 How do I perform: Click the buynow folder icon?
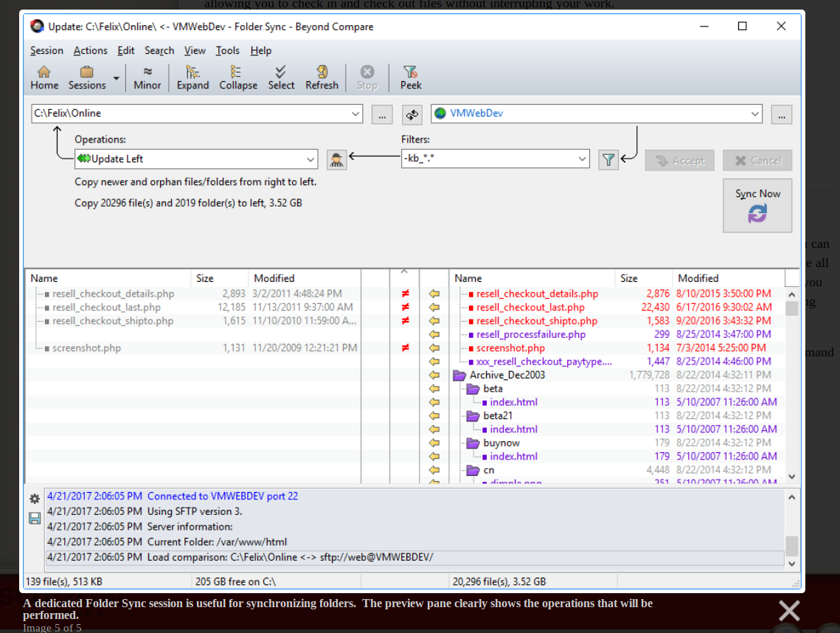tap(473, 443)
